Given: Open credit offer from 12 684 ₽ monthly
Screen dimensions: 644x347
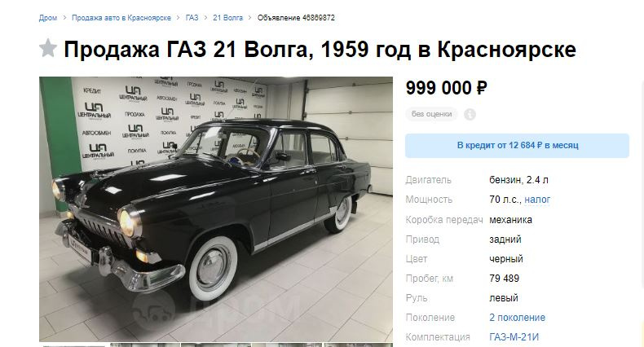Looking at the screenshot, I should 517,146.
